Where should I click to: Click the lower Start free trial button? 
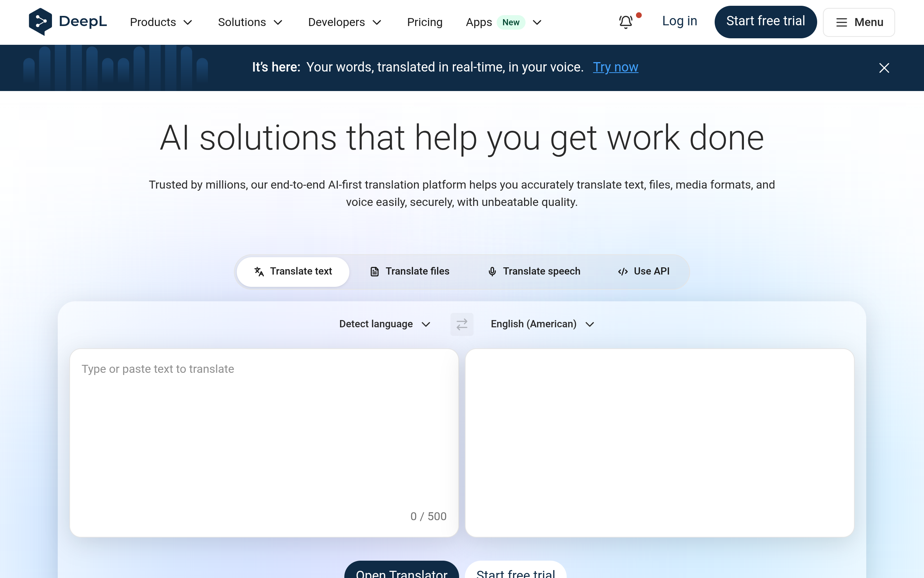pos(515,570)
